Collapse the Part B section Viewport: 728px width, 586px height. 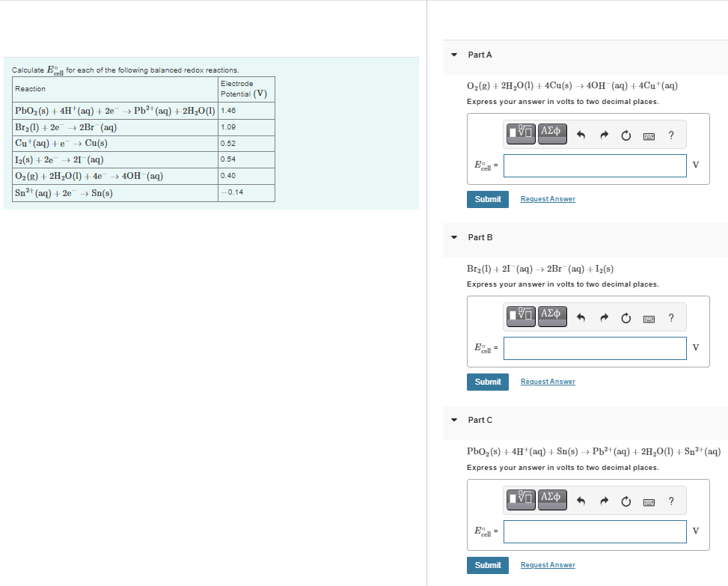point(453,237)
